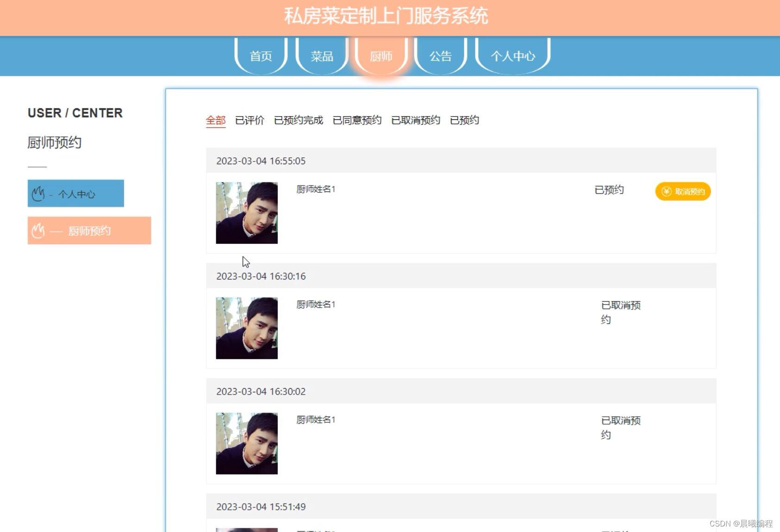Filter list by 已评价
Image resolution: width=780 pixels, height=532 pixels.
[250, 120]
